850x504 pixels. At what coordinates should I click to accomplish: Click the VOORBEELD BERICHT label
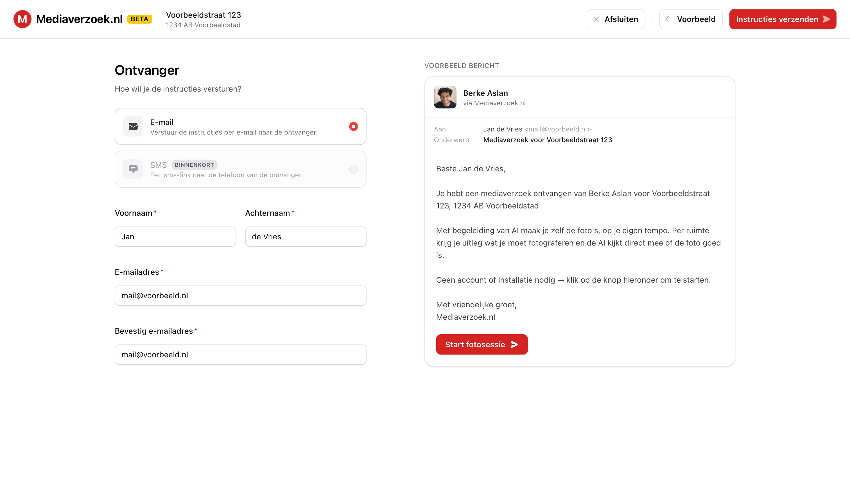(x=462, y=65)
